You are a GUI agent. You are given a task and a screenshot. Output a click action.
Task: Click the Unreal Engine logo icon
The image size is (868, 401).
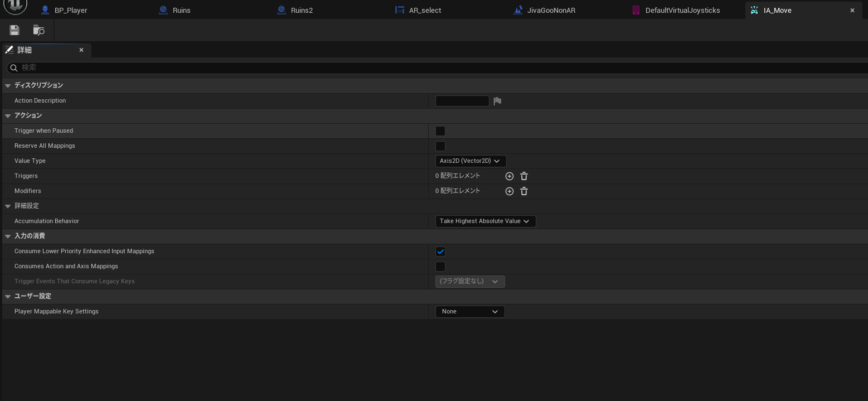click(15, 6)
